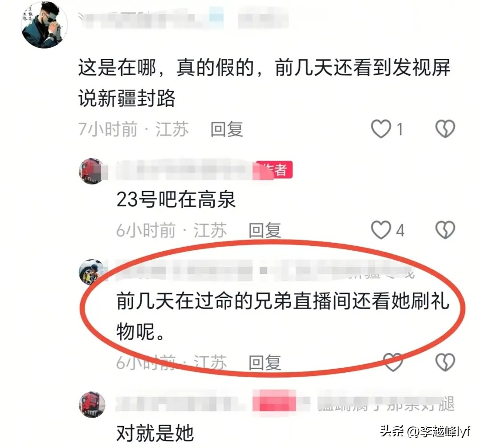Reply to the 新疆封路 comment
This screenshot has width=481, height=448.
tap(227, 129)
